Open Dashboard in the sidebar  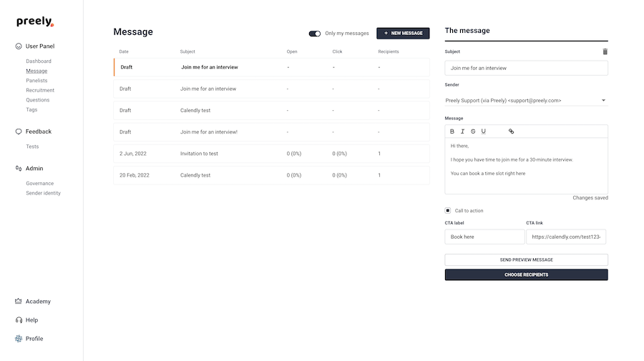[x=39, y=61]
